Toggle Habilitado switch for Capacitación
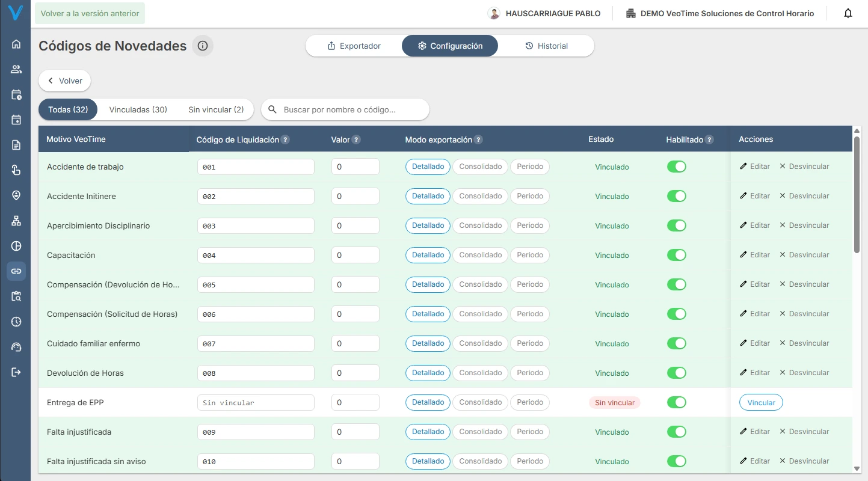Screen dimensions: 868x481 tap(677, 255)
